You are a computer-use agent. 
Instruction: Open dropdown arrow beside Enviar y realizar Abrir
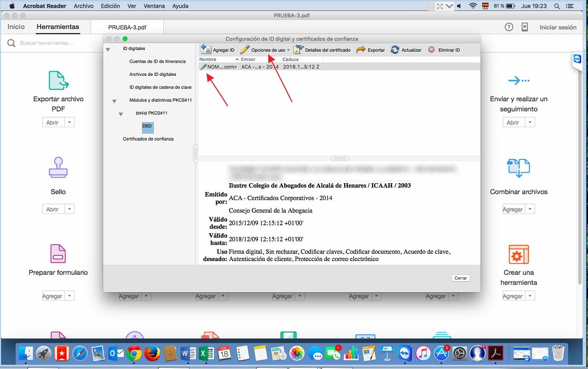[530, 123]
